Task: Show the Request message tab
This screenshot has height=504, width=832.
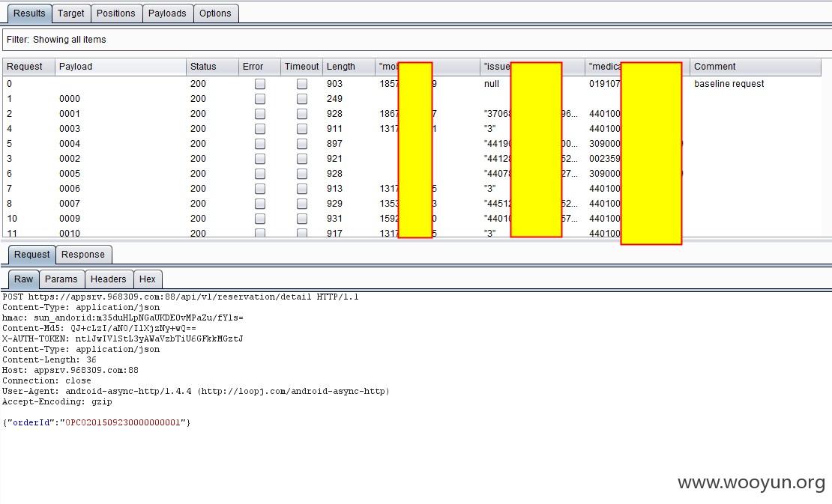Action: pos(31,255)
